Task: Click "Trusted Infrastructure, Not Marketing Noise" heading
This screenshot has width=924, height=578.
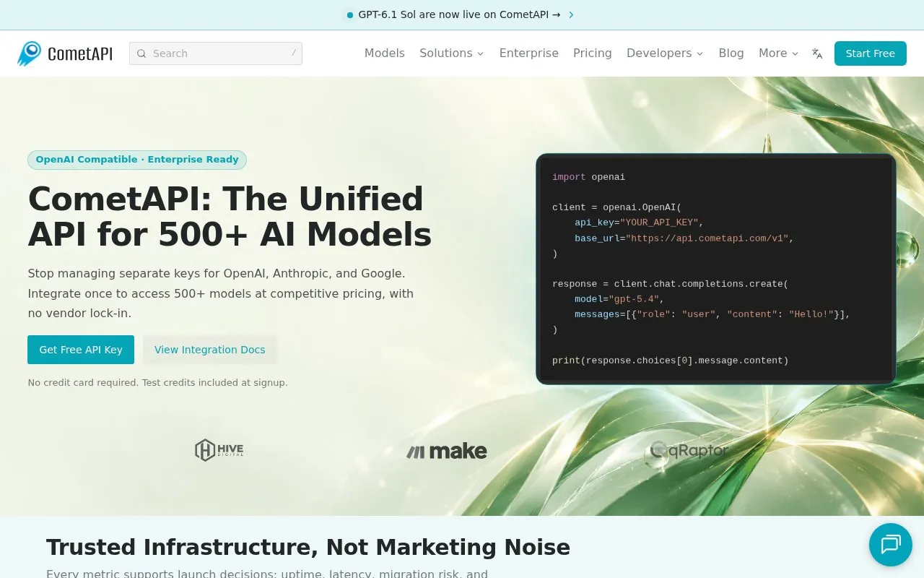Action: [x=308, y=547]
